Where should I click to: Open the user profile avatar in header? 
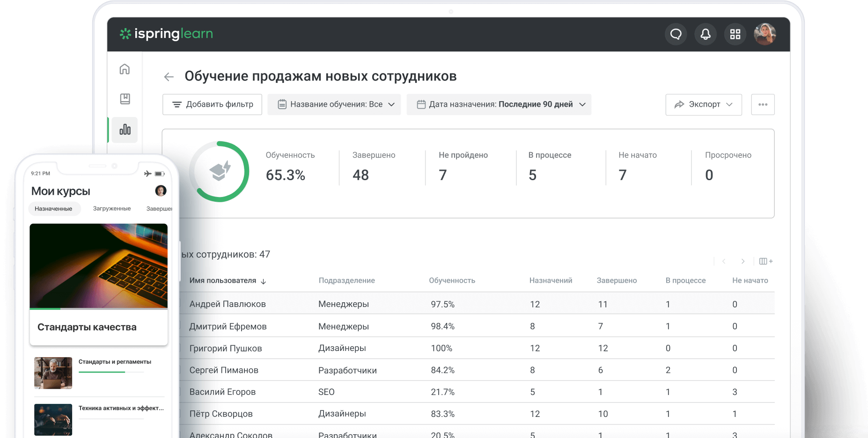pyautogui.click(x=765, y=34)
